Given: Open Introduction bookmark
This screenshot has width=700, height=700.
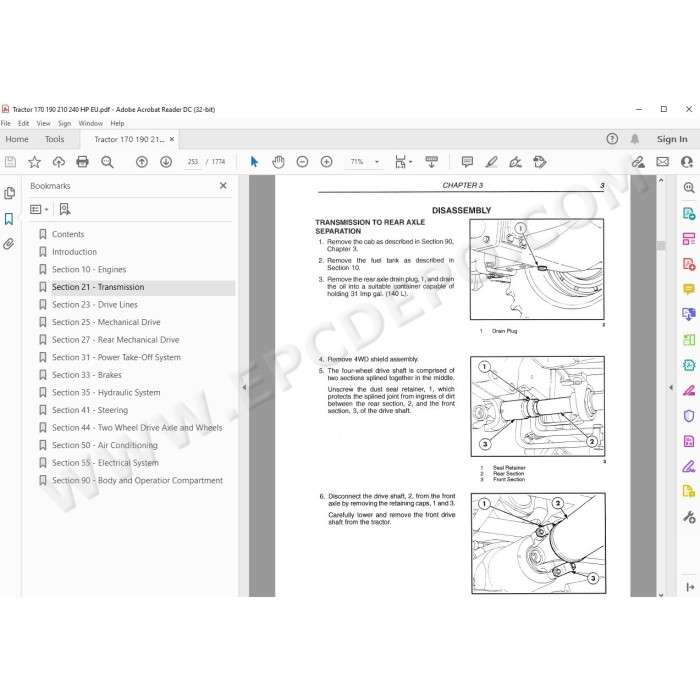Looking at the screenshot, I should point(74,252).
